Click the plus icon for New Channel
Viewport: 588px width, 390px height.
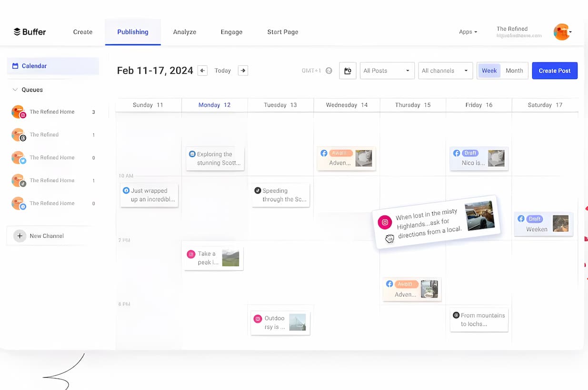click(x=20, y=236)
